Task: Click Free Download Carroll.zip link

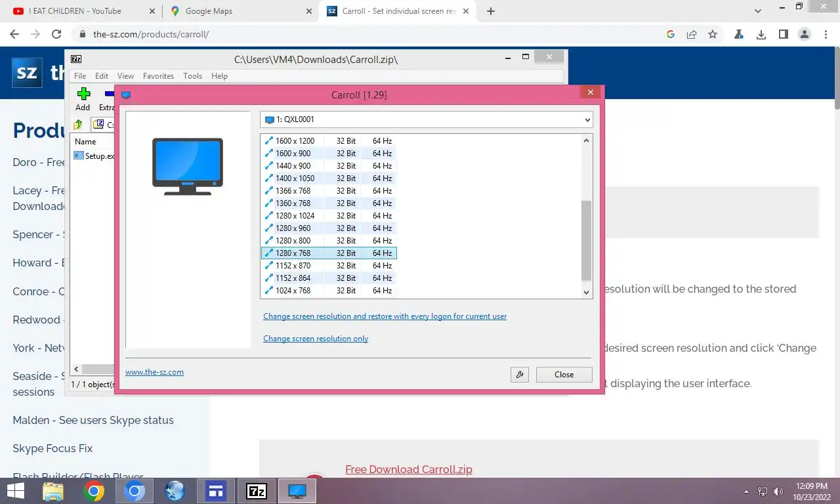Action: (x=409, y=469)
